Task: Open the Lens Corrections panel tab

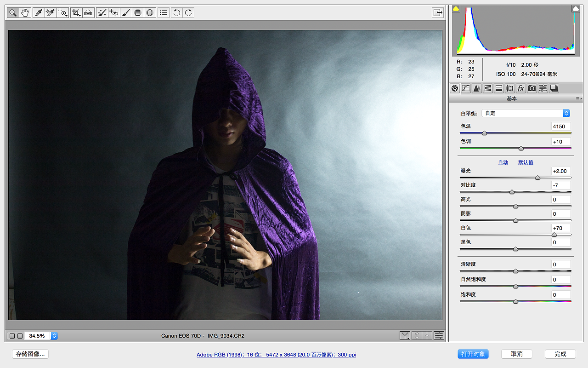Action: pyautogui.click(x=510, y=88)
